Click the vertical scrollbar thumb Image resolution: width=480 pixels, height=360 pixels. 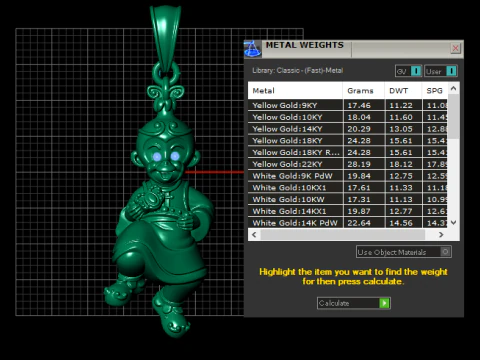(x=453, y=117)
